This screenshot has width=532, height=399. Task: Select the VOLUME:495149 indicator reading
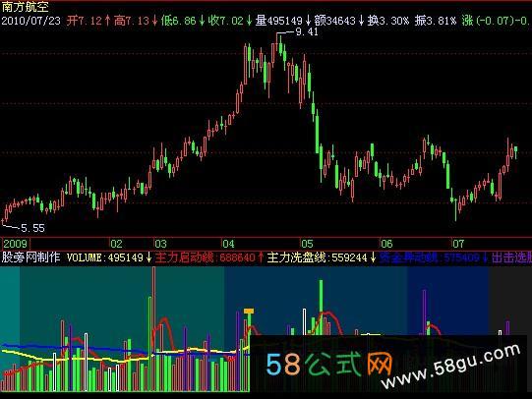(105, 257)
